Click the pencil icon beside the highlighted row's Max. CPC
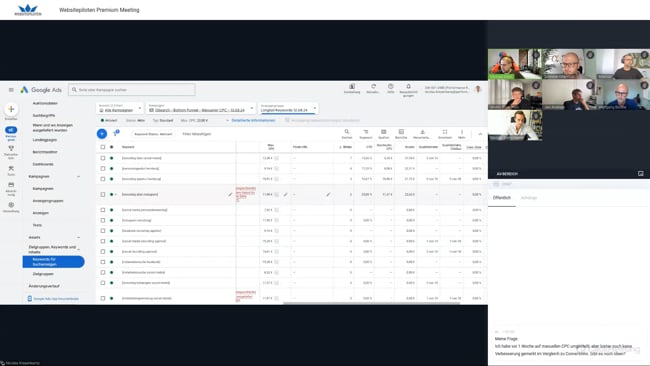The width and height of the screenshot is (650, 366). pos(286,194)
